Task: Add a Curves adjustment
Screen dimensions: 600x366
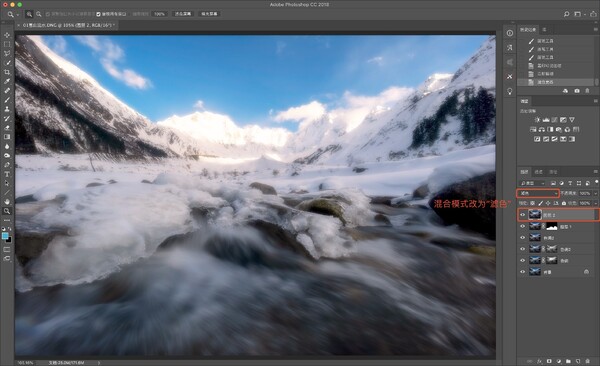Action: pos(554,120)
